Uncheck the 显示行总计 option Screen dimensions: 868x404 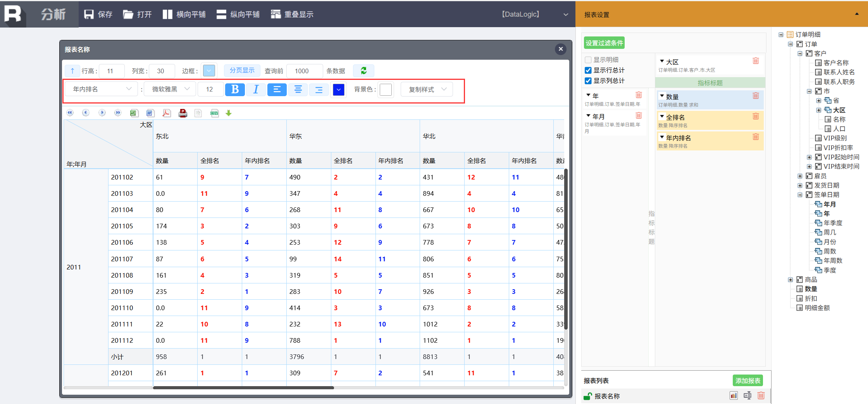point(588,70)
